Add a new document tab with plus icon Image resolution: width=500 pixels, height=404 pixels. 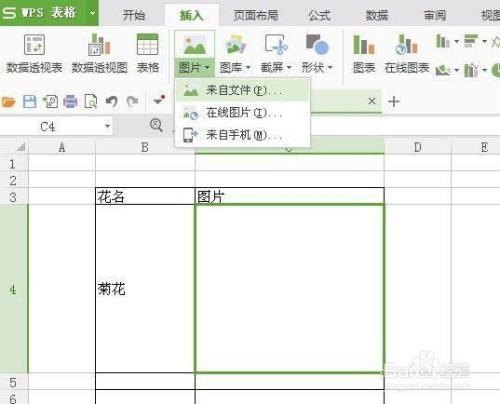(x=394, y=101)
